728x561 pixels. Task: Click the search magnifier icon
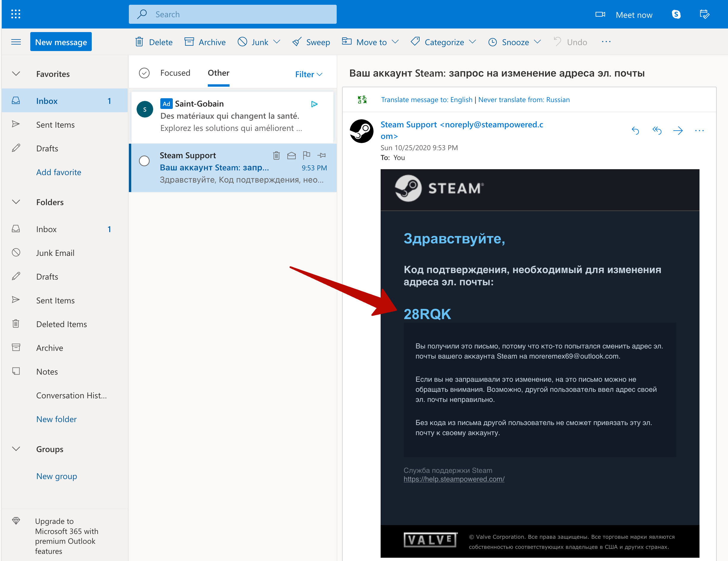(142, 14)
